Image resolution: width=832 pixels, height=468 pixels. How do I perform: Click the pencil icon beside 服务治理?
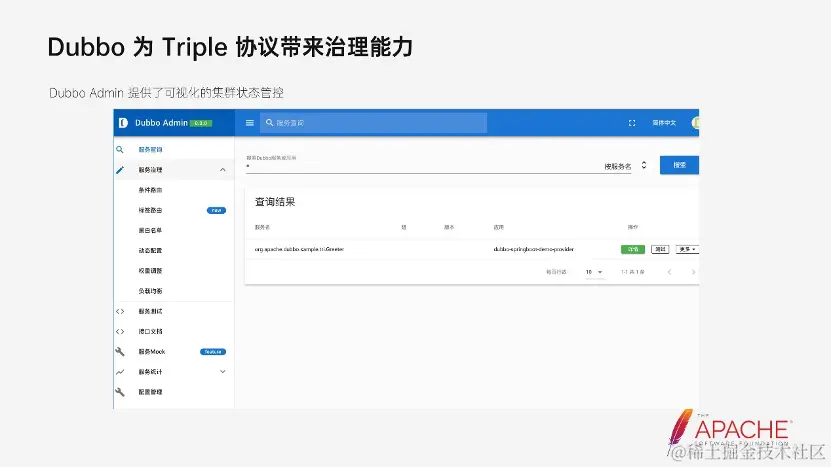tap(120, 170)
